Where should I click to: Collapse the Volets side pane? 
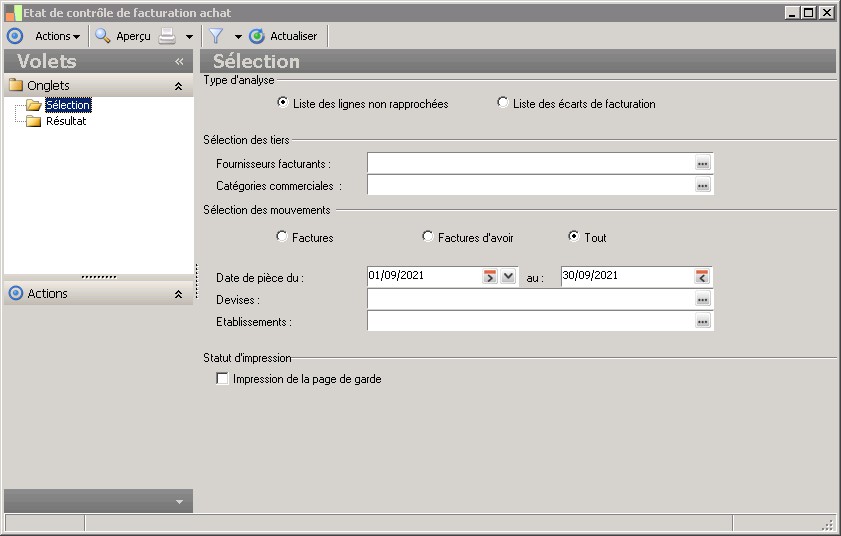pos(179,61)
